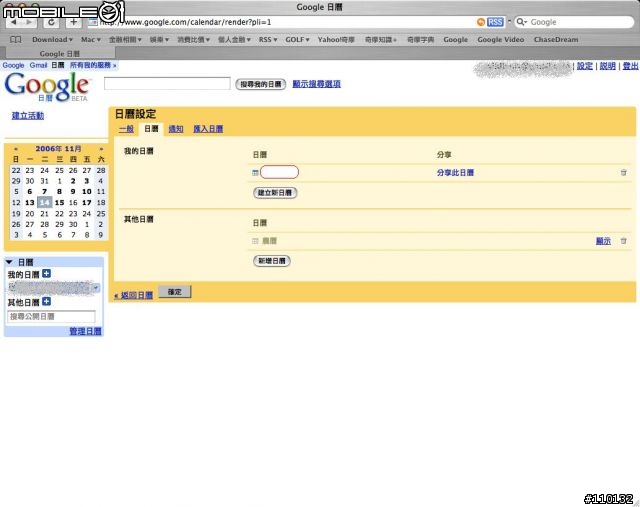Open the GOLF bookmarks folder
The height and width of the screenshot is (507, 640).
click(297, 40)
